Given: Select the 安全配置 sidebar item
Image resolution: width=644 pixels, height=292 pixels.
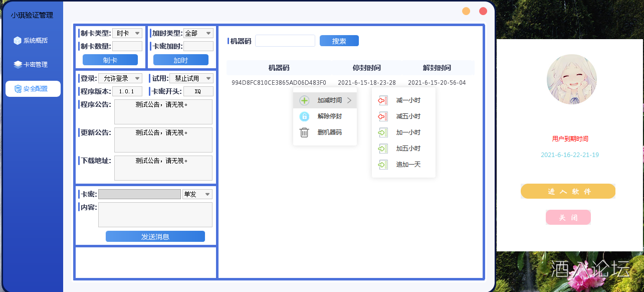Looking at the screenshot, I should pyautogui.click(x=33, y=89).
